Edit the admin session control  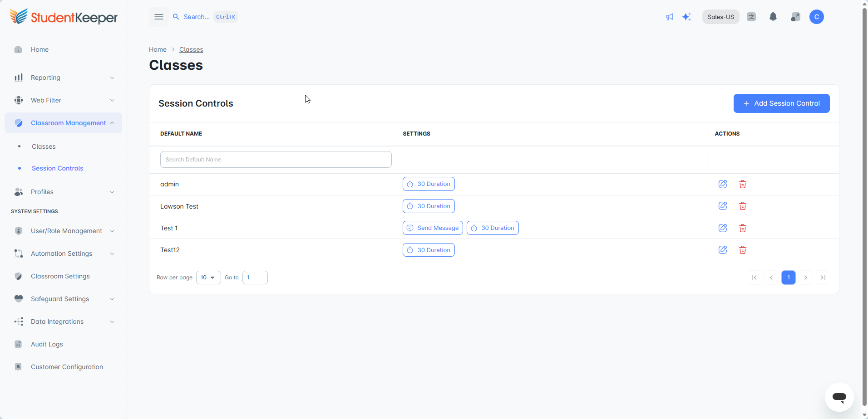click(723, 184)
